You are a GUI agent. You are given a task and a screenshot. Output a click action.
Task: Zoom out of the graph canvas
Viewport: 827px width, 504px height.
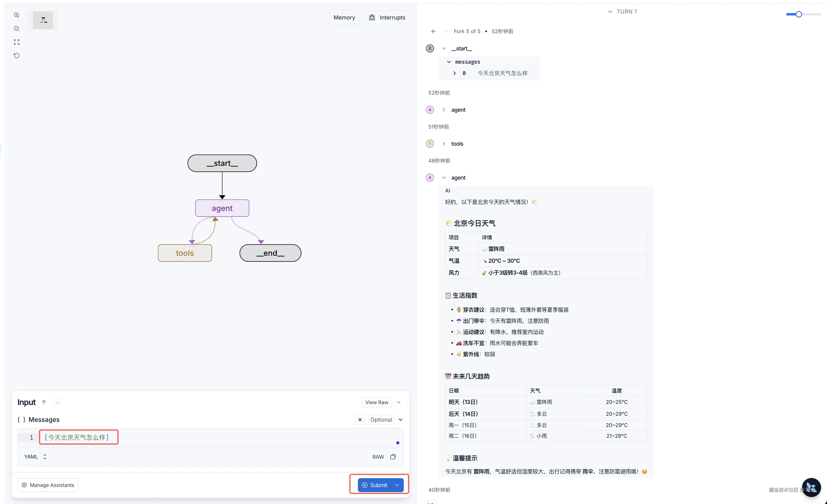(16, 29)
